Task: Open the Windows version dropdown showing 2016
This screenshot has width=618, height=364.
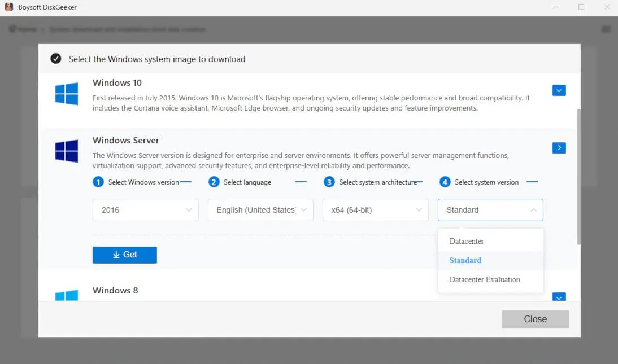Action: (145, 209)
